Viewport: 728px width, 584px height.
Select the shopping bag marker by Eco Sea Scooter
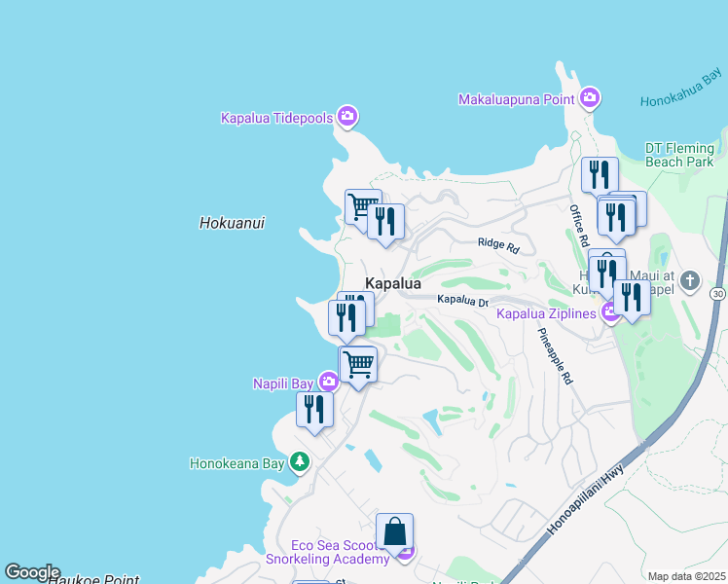click(394, 534)
